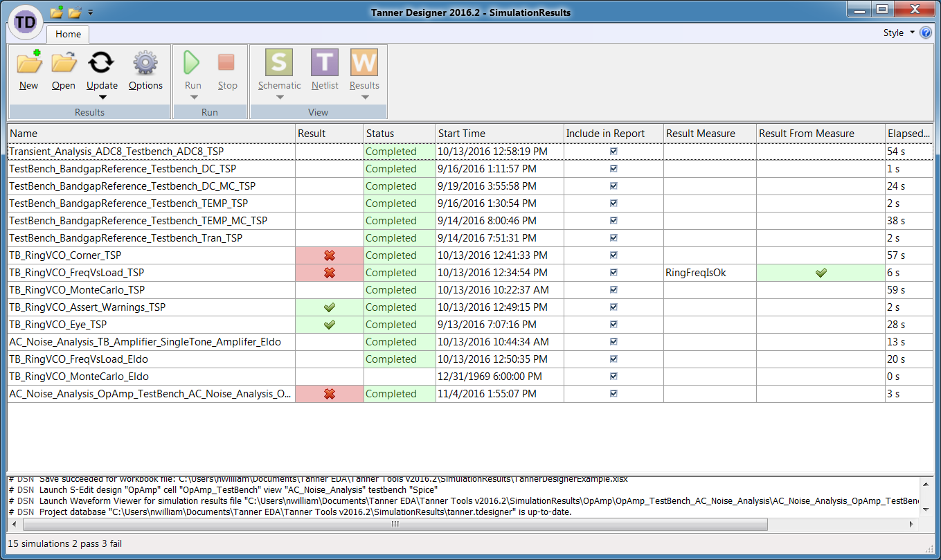
Task: Click the Schematic S icon
Action: tap(279, 63)
